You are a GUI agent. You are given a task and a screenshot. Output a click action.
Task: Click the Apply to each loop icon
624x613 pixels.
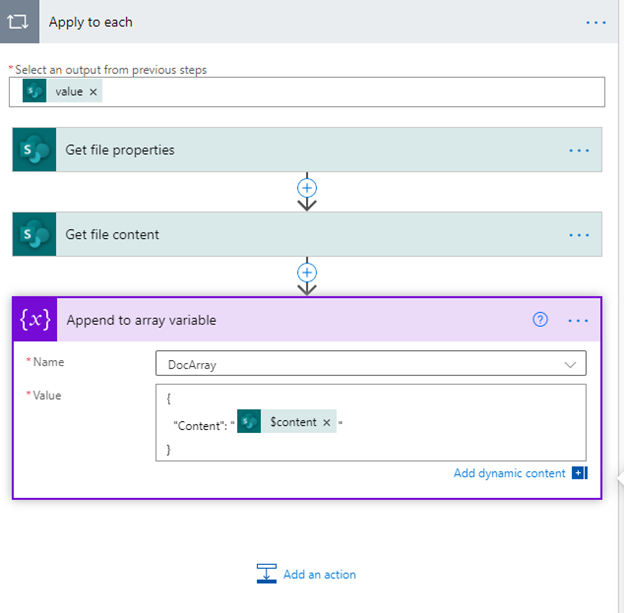(19, 21)
